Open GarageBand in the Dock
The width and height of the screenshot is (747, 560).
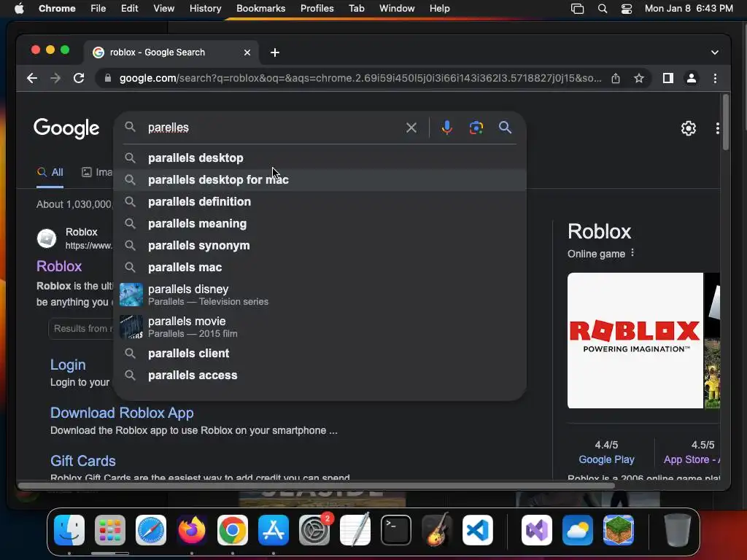[436, 529]
